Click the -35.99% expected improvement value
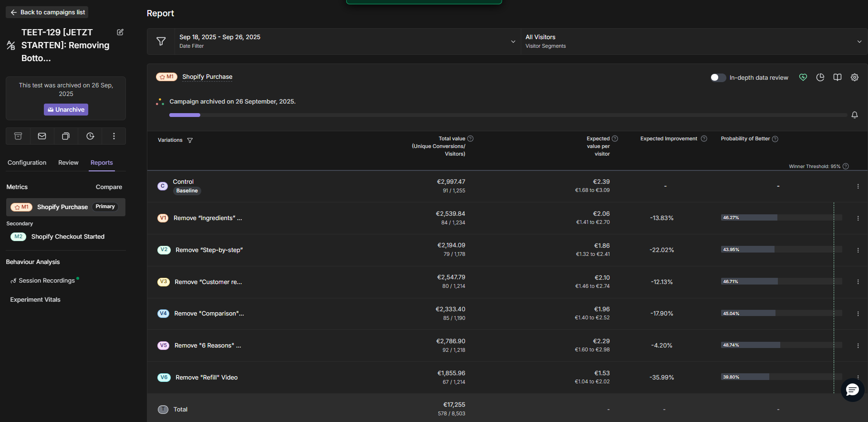 (x=662, y=378)
